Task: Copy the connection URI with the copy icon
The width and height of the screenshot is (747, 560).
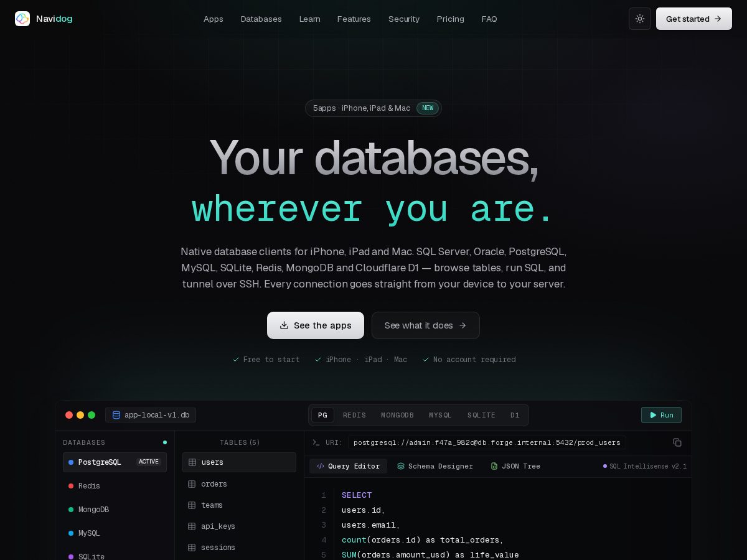Action: tap(677, 442)
